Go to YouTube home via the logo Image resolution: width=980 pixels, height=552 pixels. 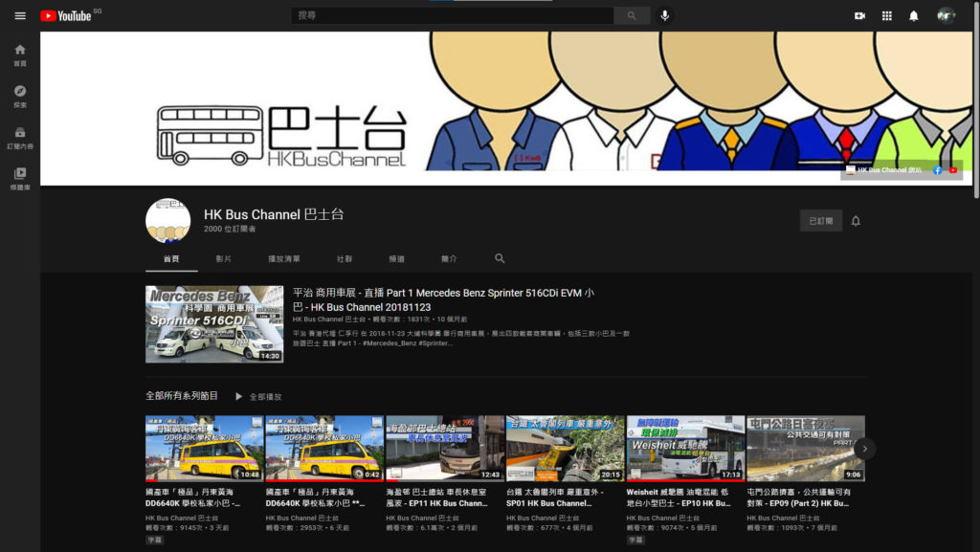pyautogui.click(x=66, y=15)
